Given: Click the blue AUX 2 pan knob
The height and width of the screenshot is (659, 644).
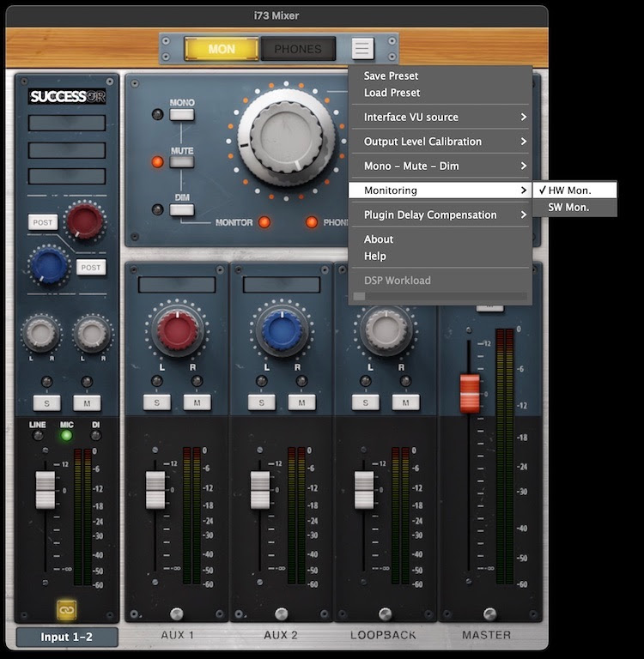Looking at the screenshot, I should pyautogui.click(x=283, y=330).
